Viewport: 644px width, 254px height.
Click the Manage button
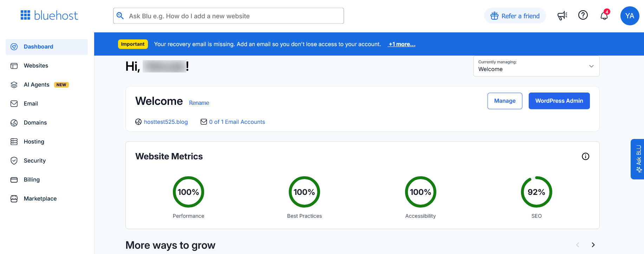[505, 101]
